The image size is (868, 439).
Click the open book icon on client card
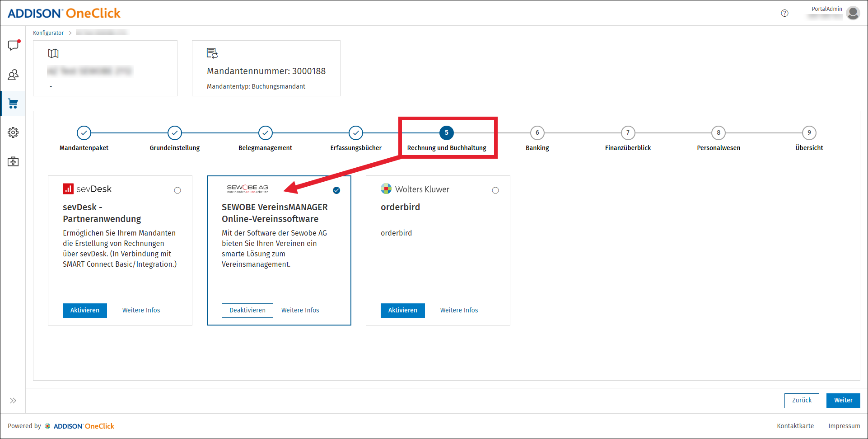coord(53,53)
